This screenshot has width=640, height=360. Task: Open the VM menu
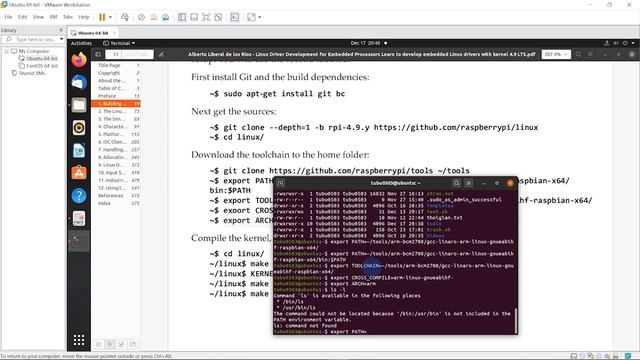coord(53,17)
